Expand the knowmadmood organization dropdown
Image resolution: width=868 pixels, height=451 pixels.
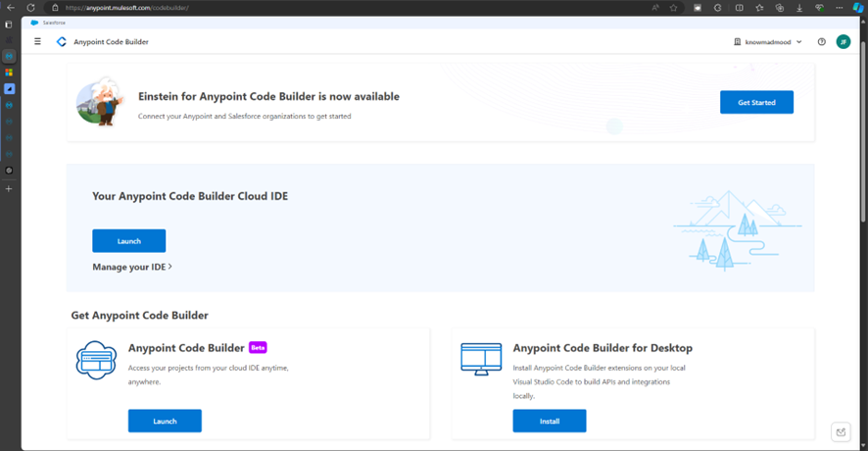[798, 42]
